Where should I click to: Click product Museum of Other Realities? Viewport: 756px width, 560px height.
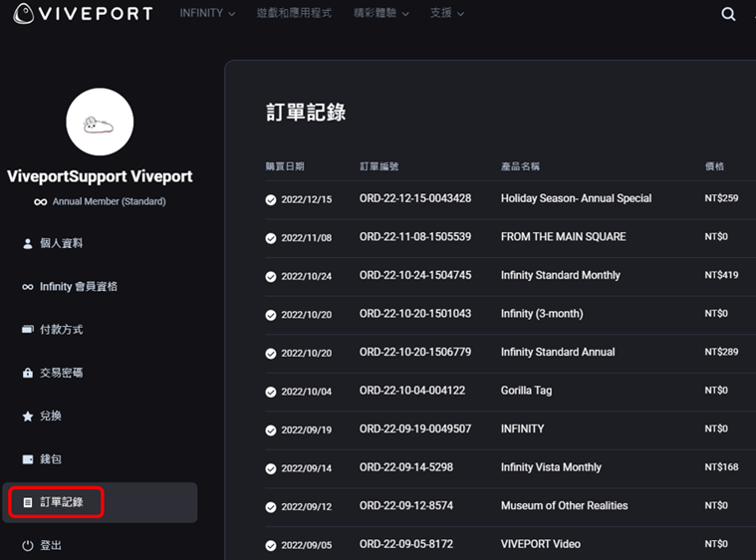click(x=564, y=505)
